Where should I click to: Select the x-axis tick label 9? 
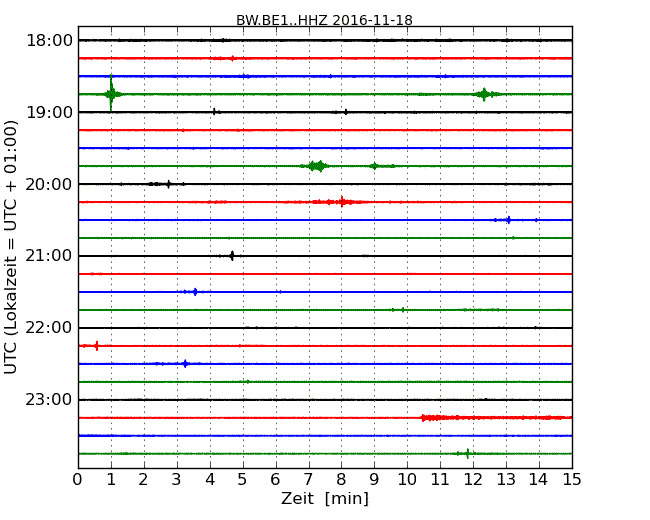374,480
